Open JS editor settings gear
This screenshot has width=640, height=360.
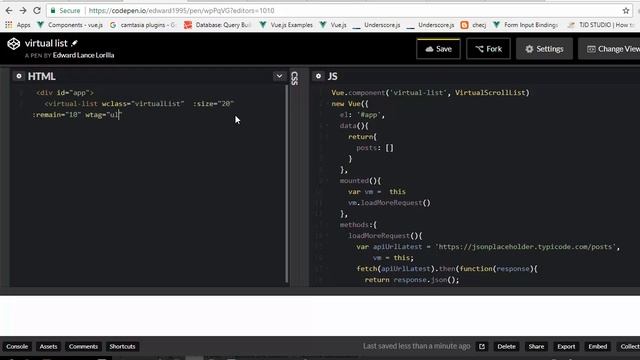[x=318, y=76]
